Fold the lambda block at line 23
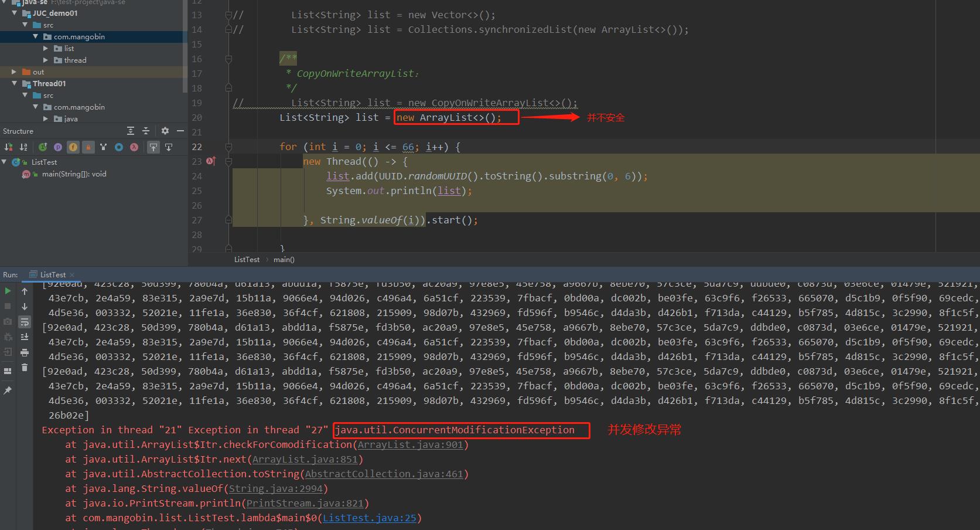The height and width of the screenshot is (530, 980). click(x=229, y=161)
